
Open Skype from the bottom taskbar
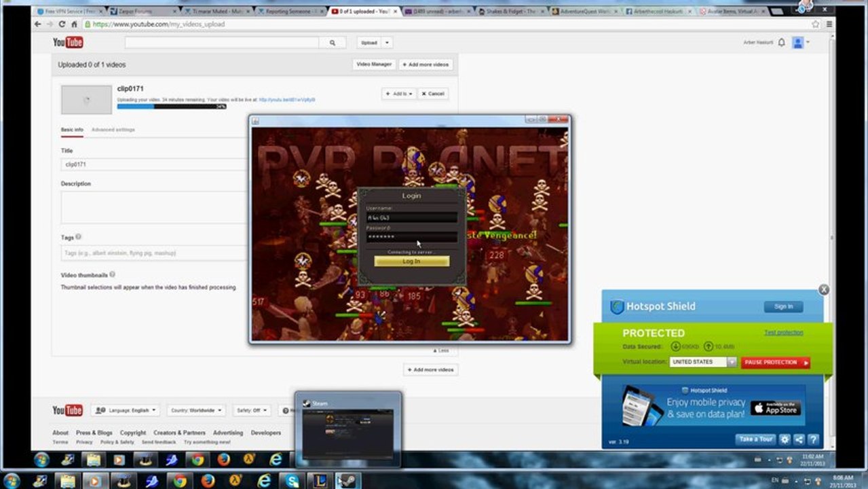(x=293, y=481)
